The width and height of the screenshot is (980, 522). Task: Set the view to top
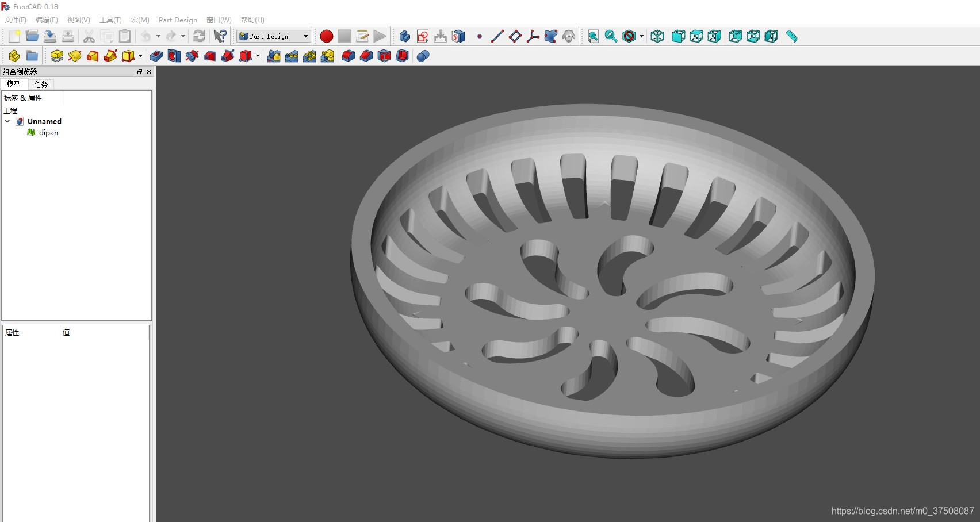pos(696,36)
